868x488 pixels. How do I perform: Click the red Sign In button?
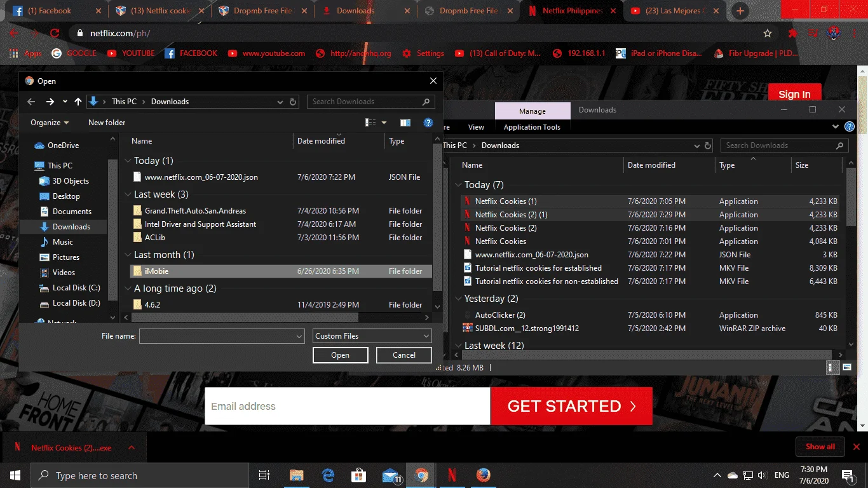coord(794,94)
